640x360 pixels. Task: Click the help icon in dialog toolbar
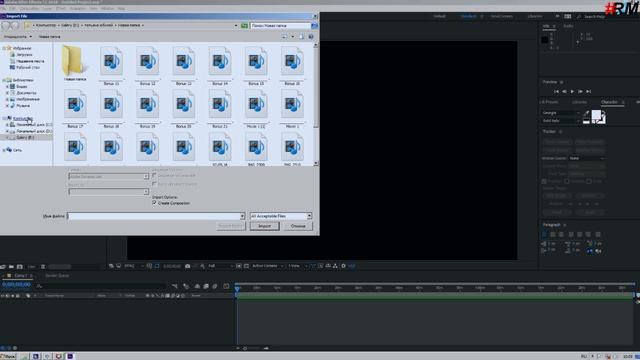(311, 37)
